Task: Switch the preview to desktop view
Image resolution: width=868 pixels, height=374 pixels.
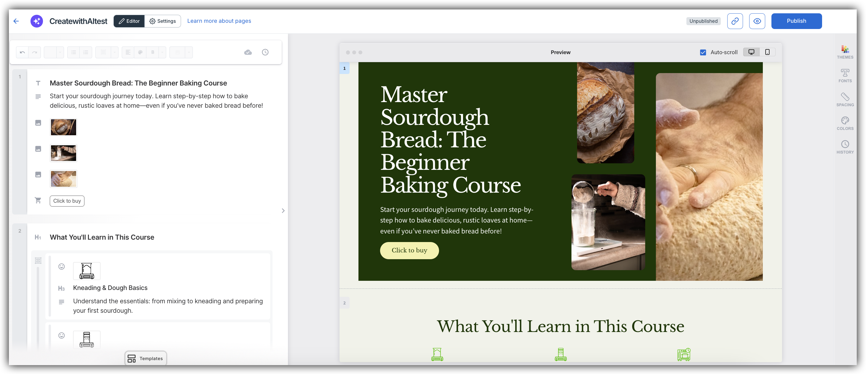Action: click(x=751, y=52)
